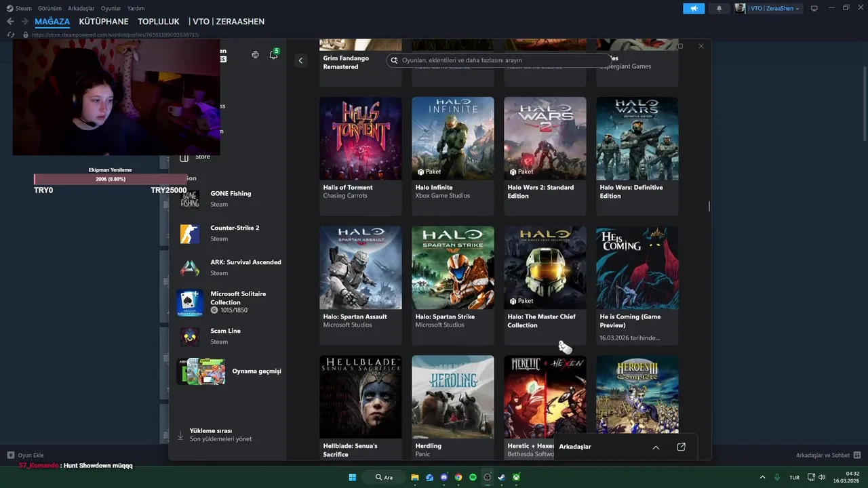Open Halo Wars 2: Standard Edition tile
The image size is (868, 488).
pos(545,156)
